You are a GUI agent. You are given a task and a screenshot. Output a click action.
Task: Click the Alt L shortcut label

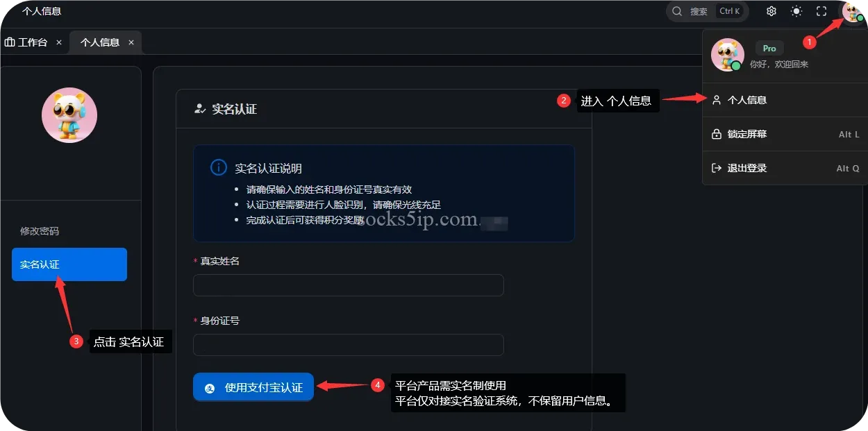[x=849, y=135]
